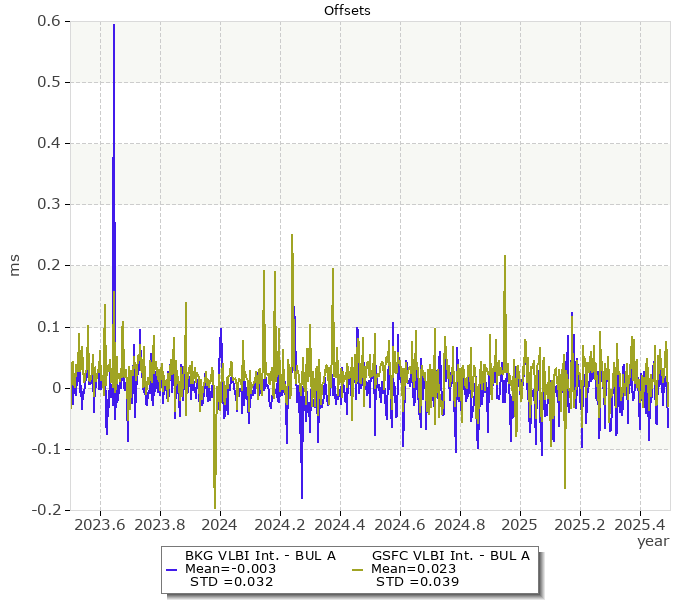Image resolution: width=700 pixels, height=600 pixels.
Task: Click the 2025.2 x-axis tick label
Action: tap(579, 525)
